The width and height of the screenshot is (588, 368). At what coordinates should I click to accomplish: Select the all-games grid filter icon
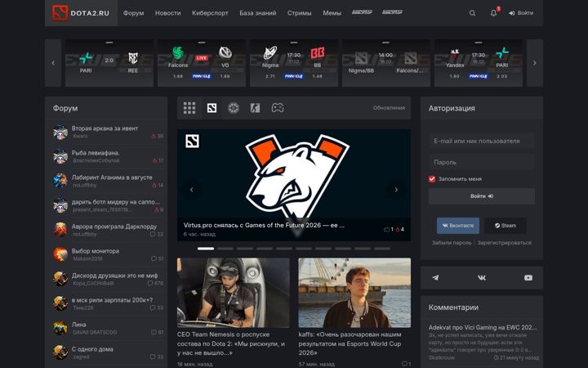click(189, 108)
